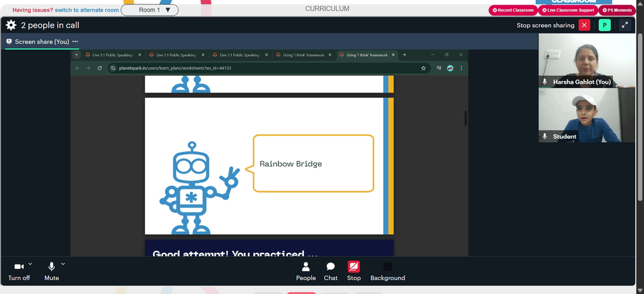Click the 2 people in call label
This screenshot has height=294, width=644.
[x=50, y=26]
